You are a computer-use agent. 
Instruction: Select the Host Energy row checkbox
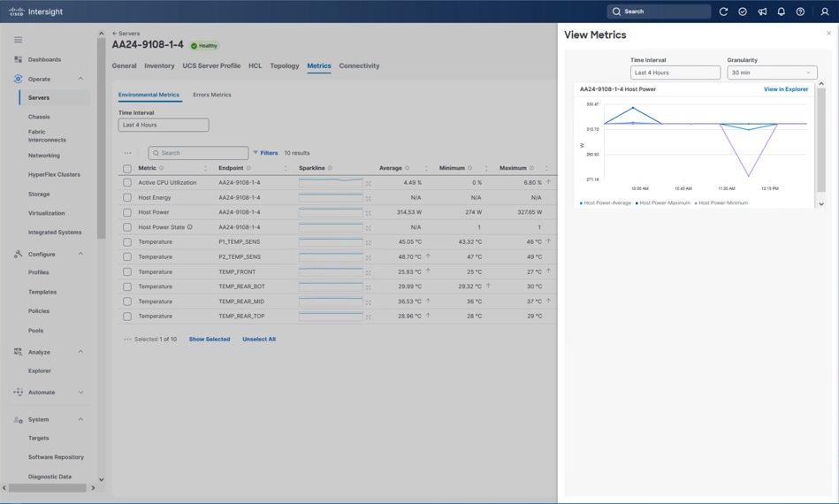(x=127, y=198)
